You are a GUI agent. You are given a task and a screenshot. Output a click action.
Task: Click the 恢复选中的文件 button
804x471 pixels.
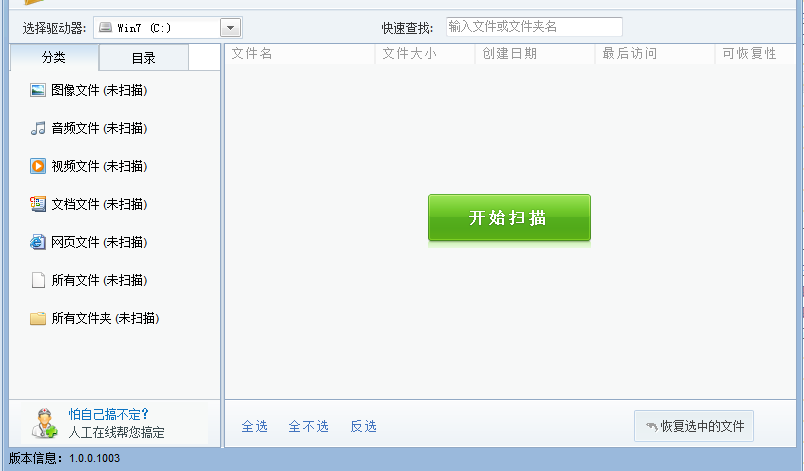694,426
